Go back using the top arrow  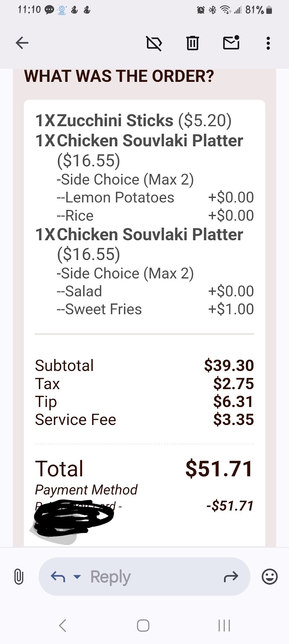22,43
